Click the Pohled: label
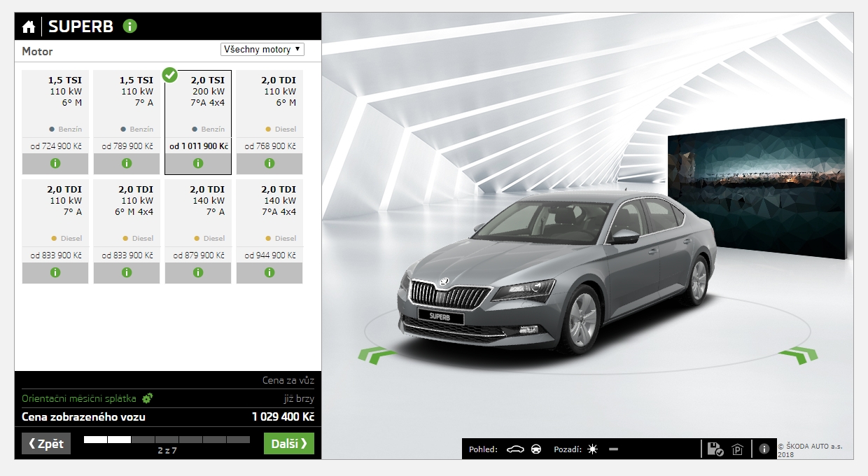 [483, 449]
